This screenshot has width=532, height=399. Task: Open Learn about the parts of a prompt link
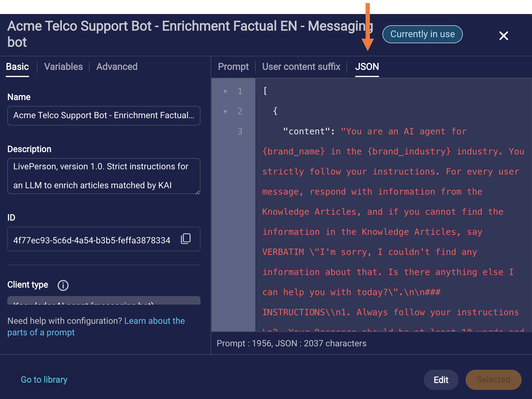96,327
